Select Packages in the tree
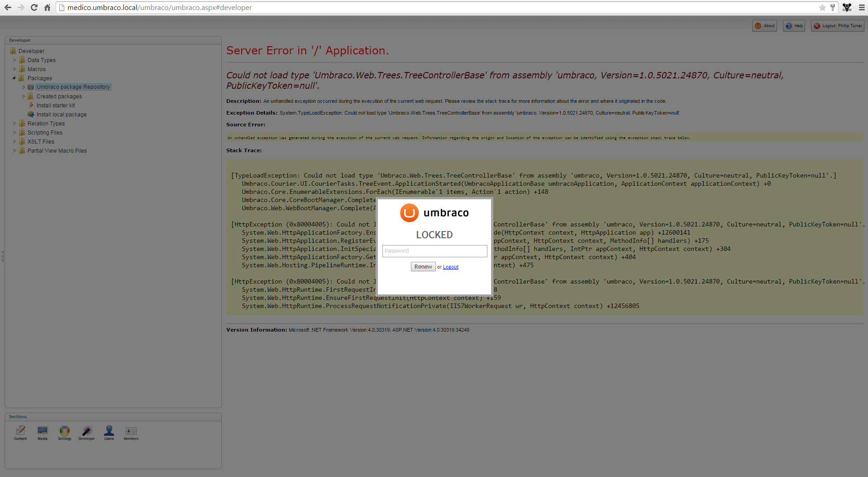 (40, 78)
